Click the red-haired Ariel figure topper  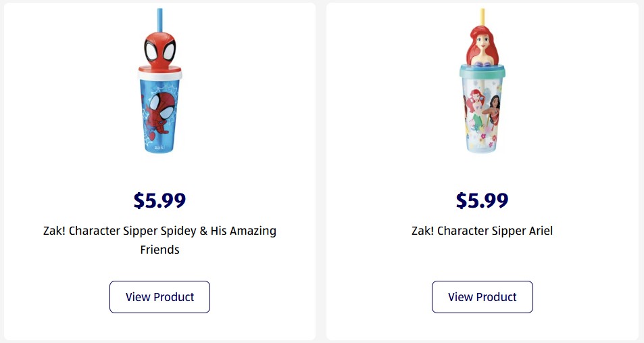pos(482,44)
